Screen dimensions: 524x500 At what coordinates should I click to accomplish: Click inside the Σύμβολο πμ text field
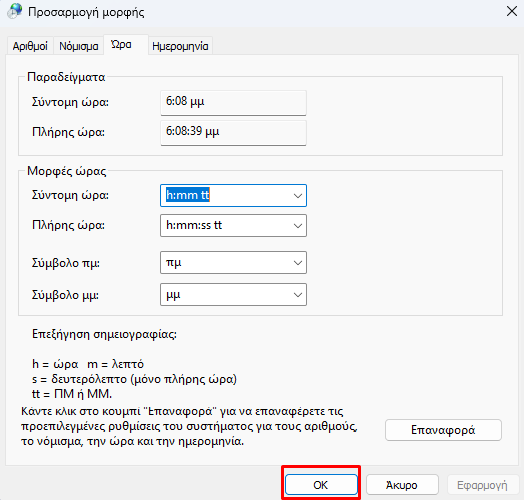pos(226,263)
